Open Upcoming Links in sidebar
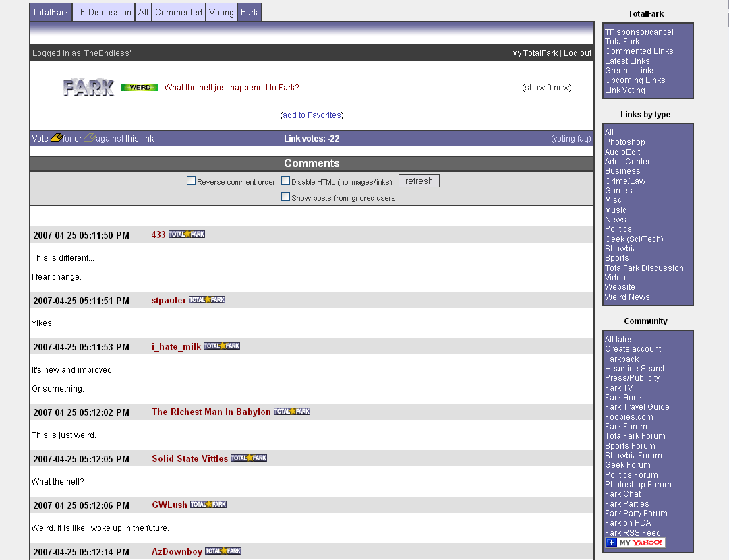 tap(635, 80)
